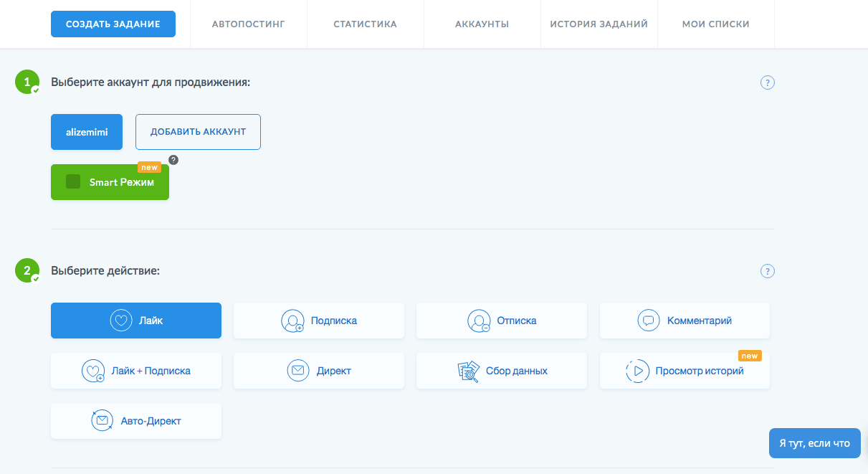Go to История заданий tab
Screen dimensions: 868x474
(x=598, y=24)
